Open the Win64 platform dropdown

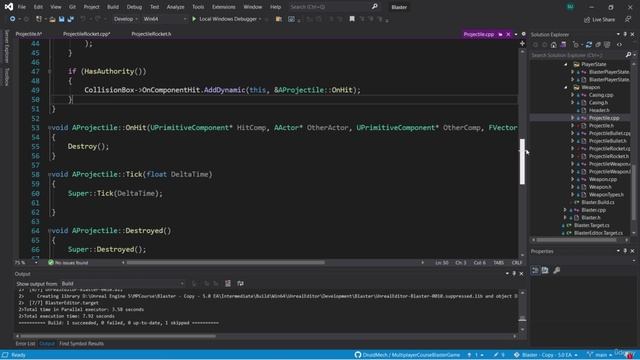click(x=164, y=19)
